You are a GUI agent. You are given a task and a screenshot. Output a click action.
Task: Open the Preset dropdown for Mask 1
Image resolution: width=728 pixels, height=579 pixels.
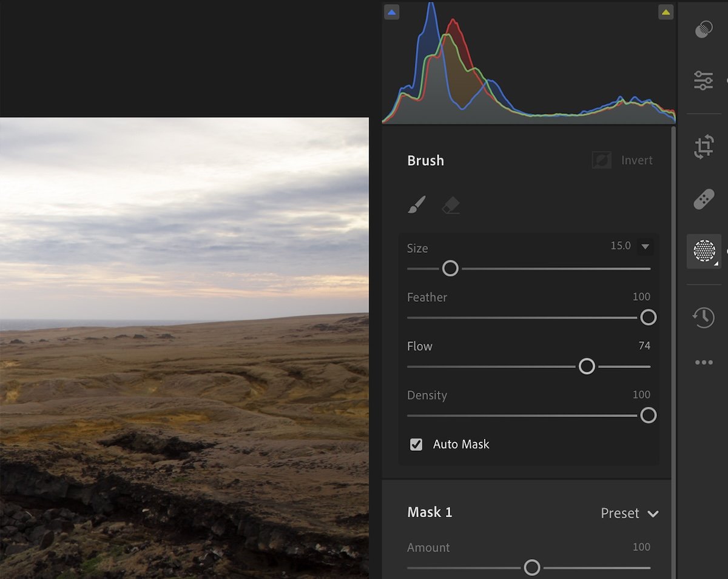pyautogui.click(x=630, y=513)
